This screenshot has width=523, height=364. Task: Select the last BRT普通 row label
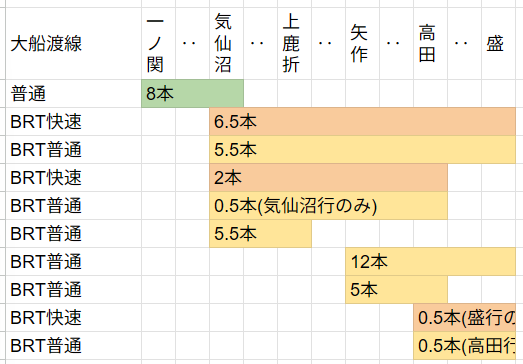[x=73, y=346]
